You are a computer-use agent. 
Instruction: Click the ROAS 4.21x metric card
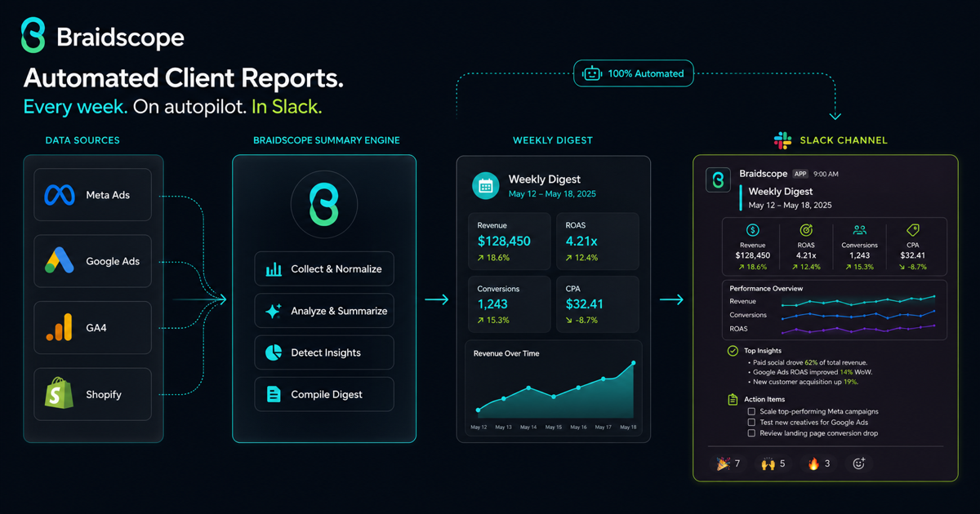coord(598,241)
